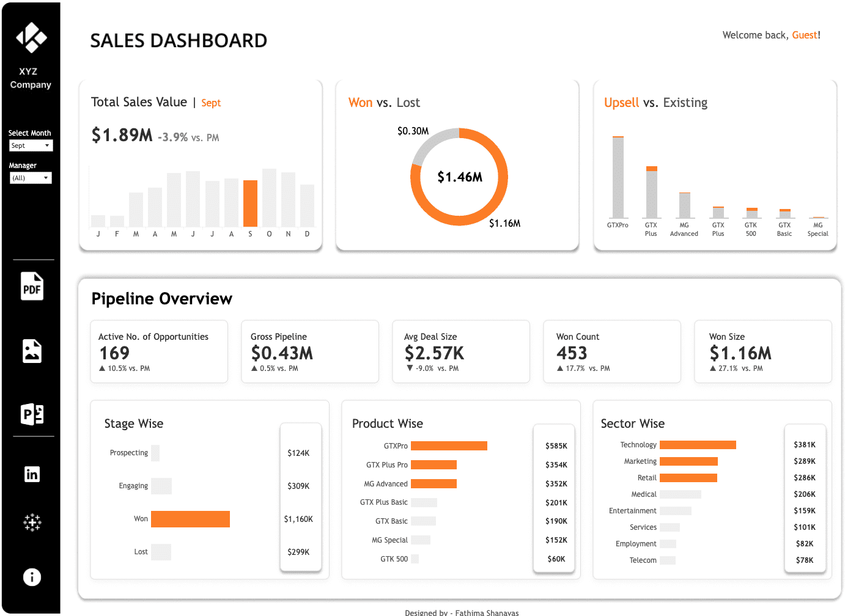Select the GTXPro bar in Product Wise
845x616 pixels.
pyautogui.click(x=449, y=446)
